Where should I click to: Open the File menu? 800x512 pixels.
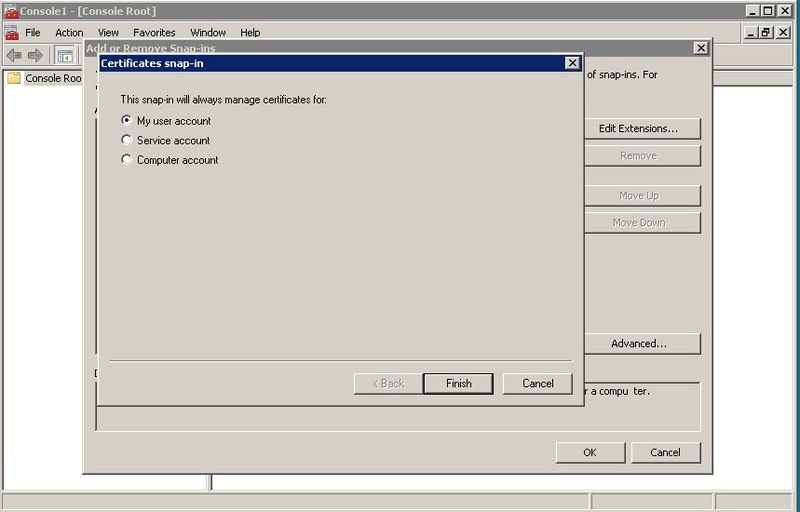pyautogui.click(x=33, y=32)
